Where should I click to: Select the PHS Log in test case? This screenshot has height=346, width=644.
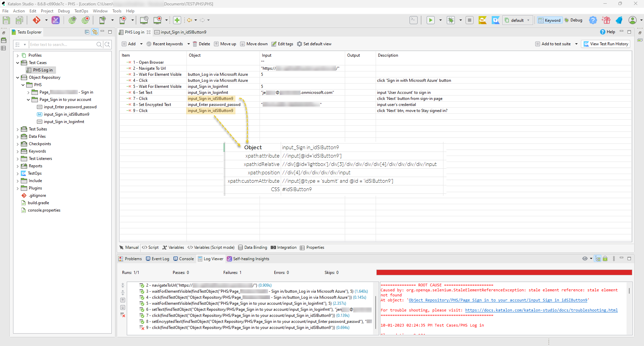click(x=40, y=70)
